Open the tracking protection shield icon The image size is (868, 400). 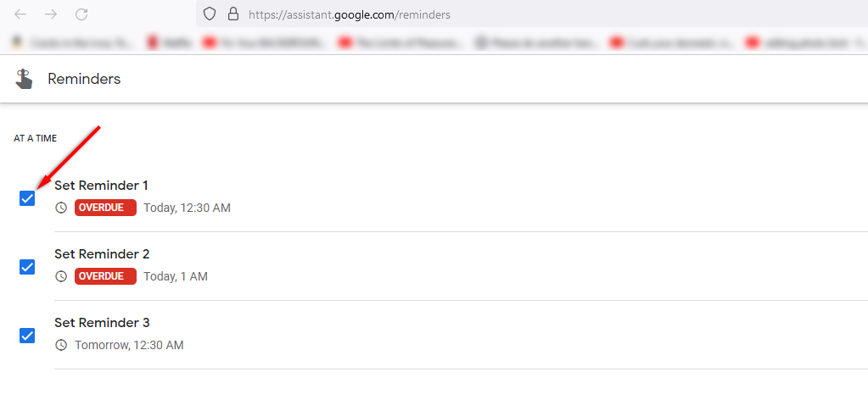click(x=211, y=14)
